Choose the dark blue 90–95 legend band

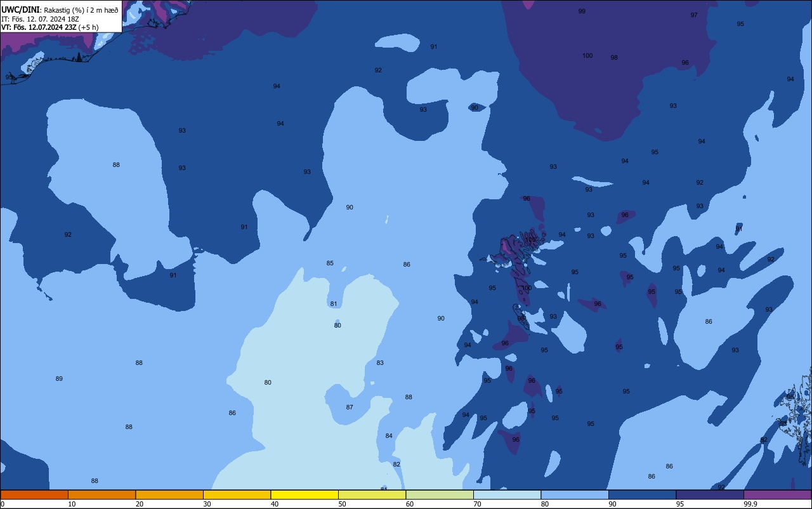(x=642, y=494)
